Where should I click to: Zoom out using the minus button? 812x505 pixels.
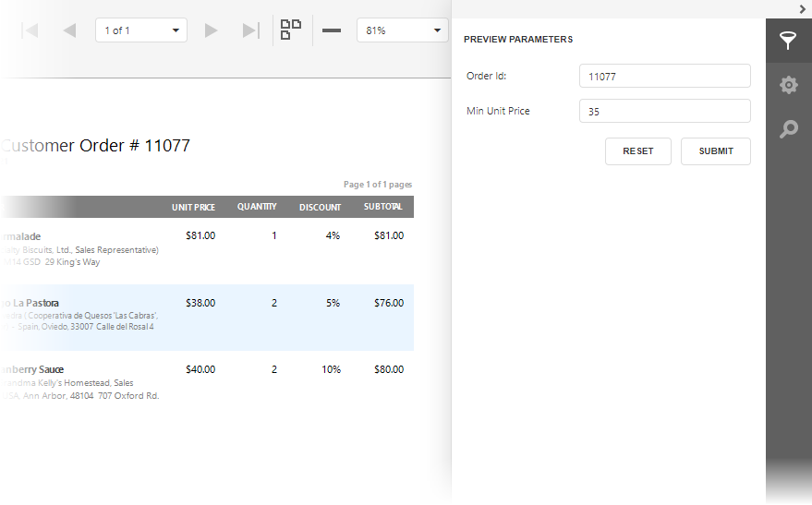(331, 30)
